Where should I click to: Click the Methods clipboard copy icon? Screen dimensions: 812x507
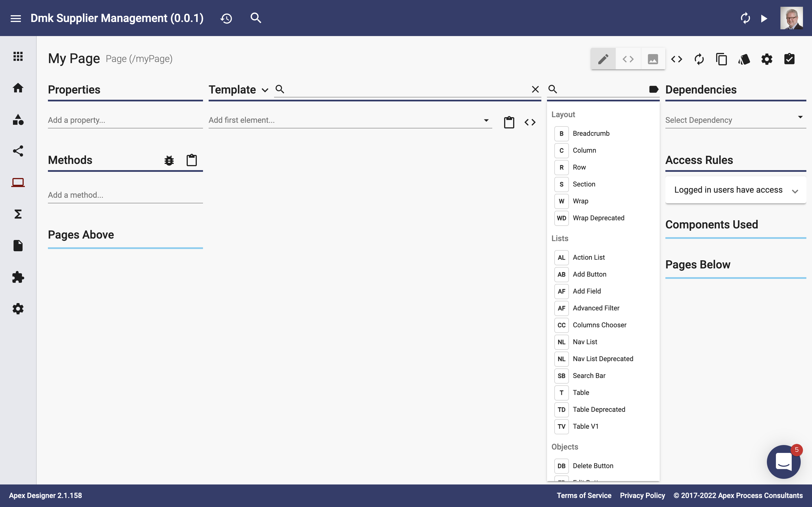click(191, 160)
